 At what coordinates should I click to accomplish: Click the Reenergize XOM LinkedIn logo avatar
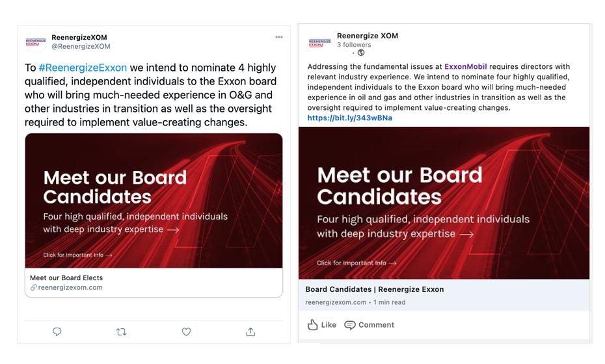[x=319, y=42]
